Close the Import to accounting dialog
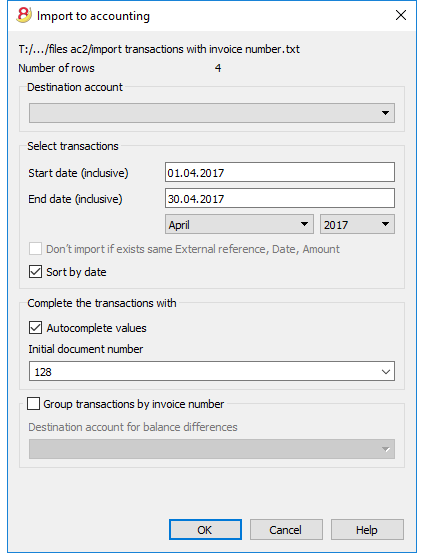This screenshot has height=560, width=424. (x=401, y=15)
